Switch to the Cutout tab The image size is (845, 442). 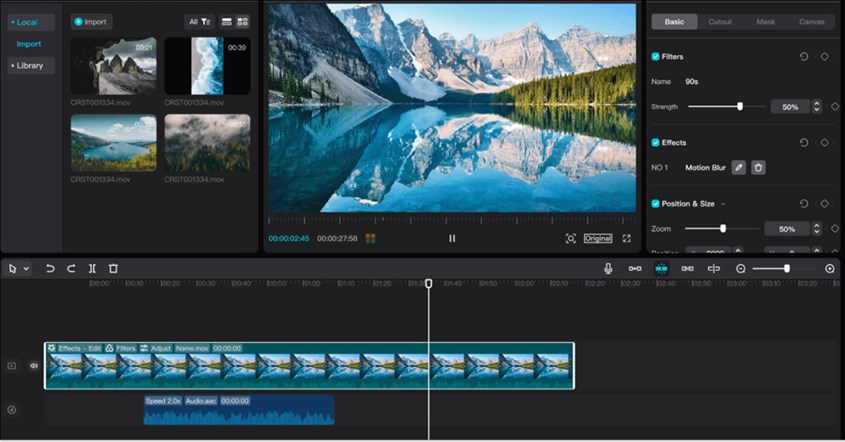click(720, 21)
